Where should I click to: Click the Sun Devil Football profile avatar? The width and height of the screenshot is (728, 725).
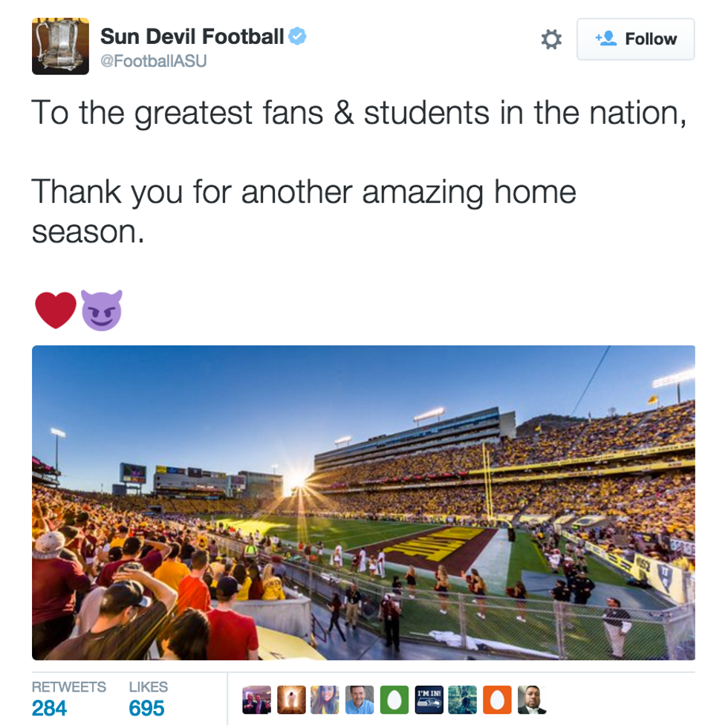(60, 46)
